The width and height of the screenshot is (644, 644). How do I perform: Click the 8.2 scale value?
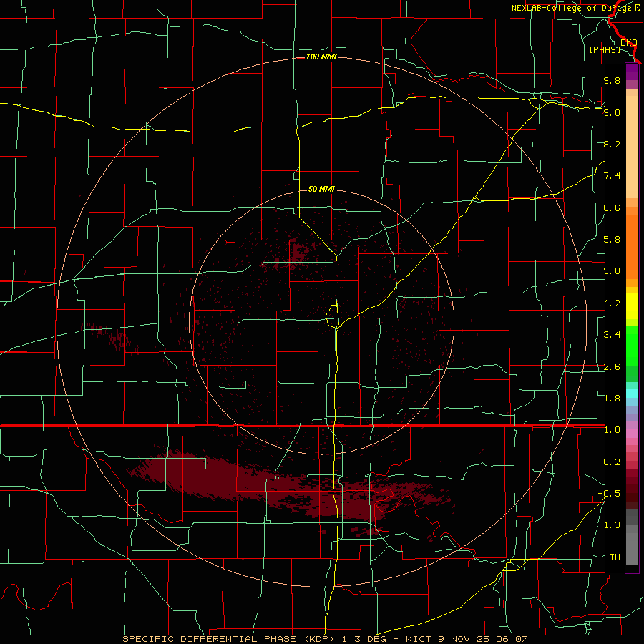coord(612,144)
